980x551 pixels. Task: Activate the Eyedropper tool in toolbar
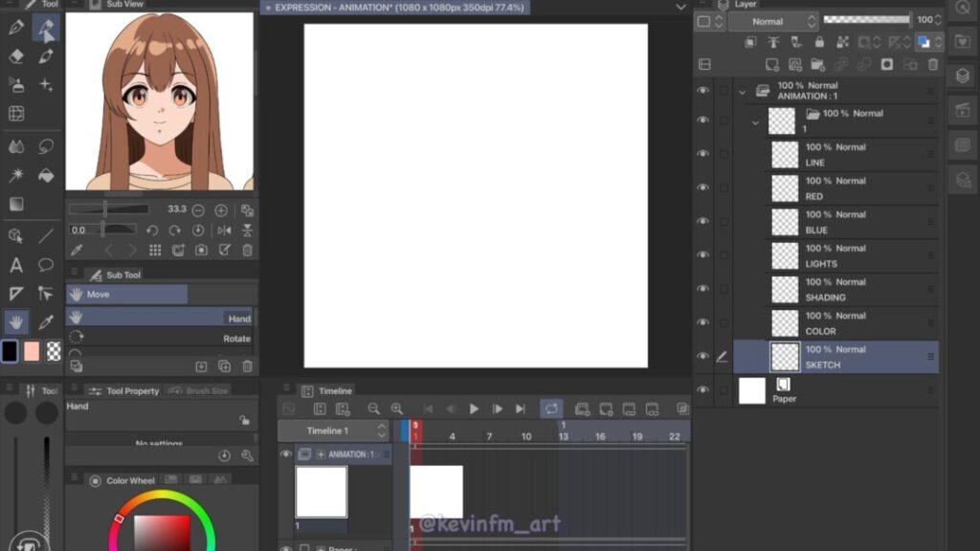point(46,322)
